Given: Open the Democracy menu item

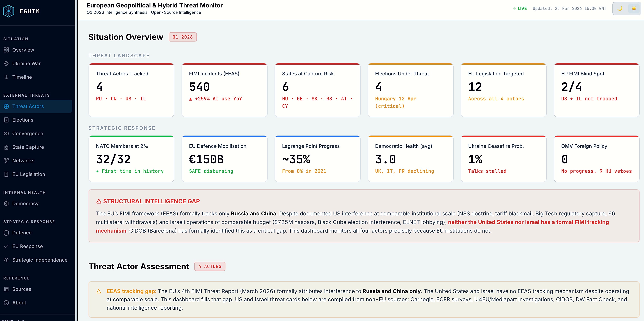Looking at the screenshot, I should [x=25, y=204].
